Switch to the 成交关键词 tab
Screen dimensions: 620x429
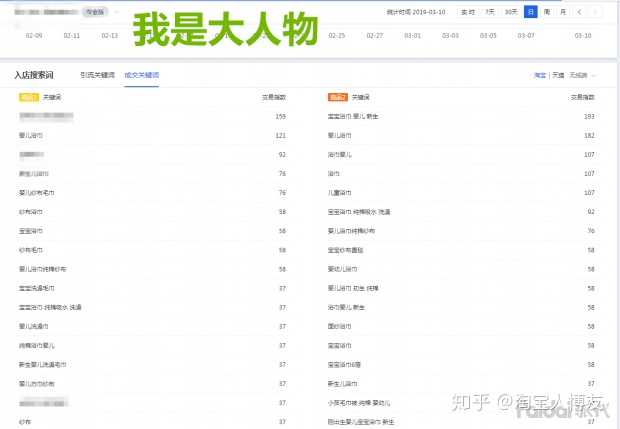[x=141, y=75]
